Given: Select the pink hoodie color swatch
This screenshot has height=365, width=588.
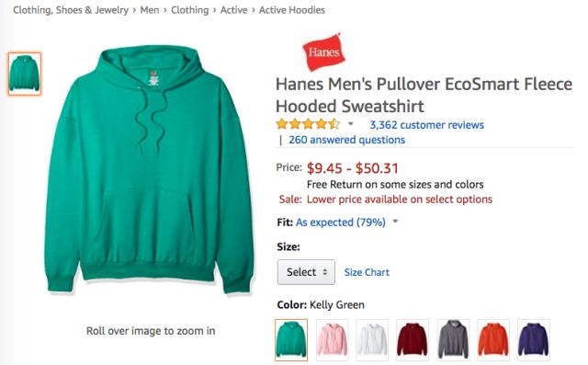Looking at the screenshot, I should tap(332, 340).
